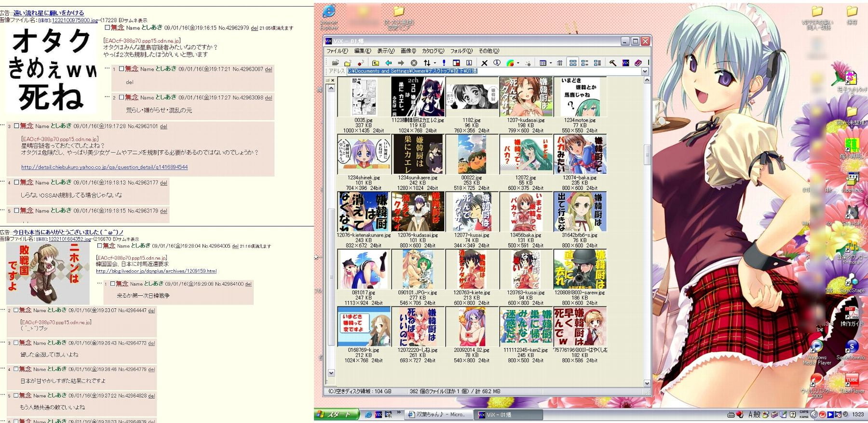Click the open folder icon in the ViX toolbar
Viewport: 868px width, 423px height.
[x=335, y=63]
